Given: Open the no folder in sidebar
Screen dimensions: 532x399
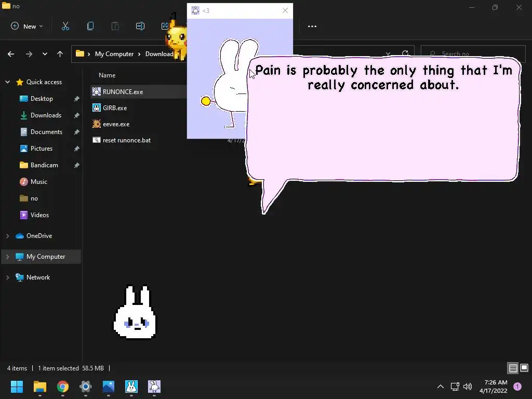Looking at the screenshot, I should [34, 198].
